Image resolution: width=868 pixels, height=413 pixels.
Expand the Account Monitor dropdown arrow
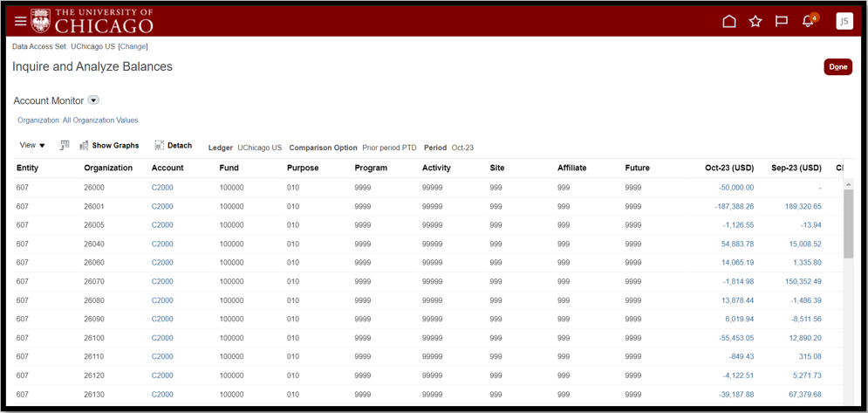[93, 100]
